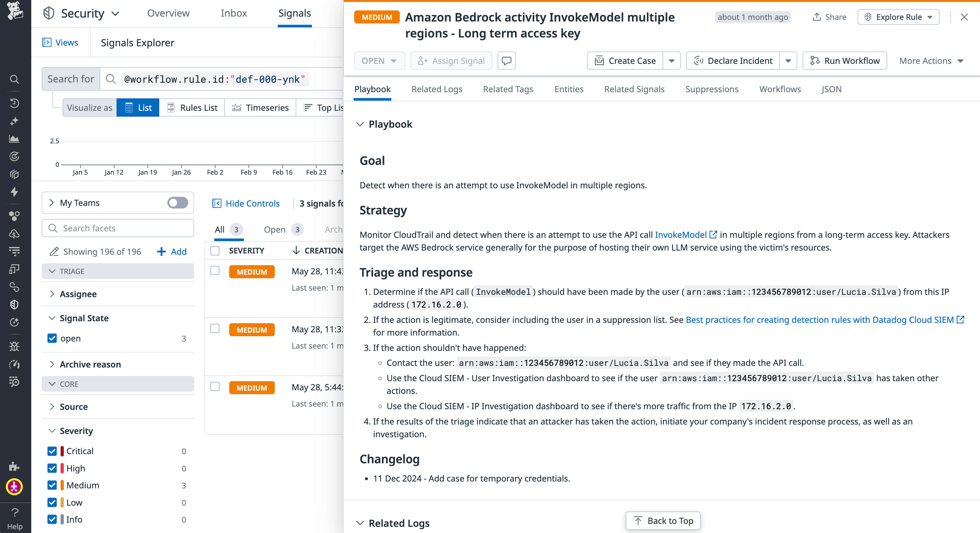980x533 pixels.
Task: Open Help via the question mark icon
Action: [14, 512]
